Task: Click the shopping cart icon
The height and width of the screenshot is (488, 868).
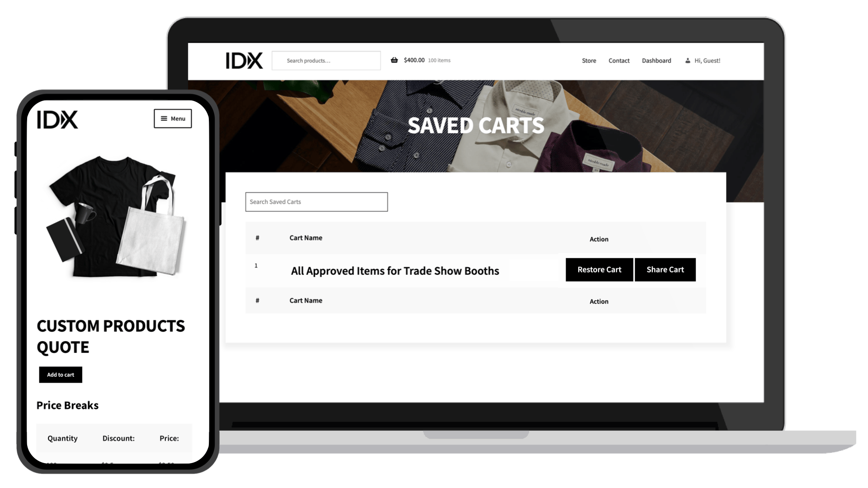Action: click(393, 60)
